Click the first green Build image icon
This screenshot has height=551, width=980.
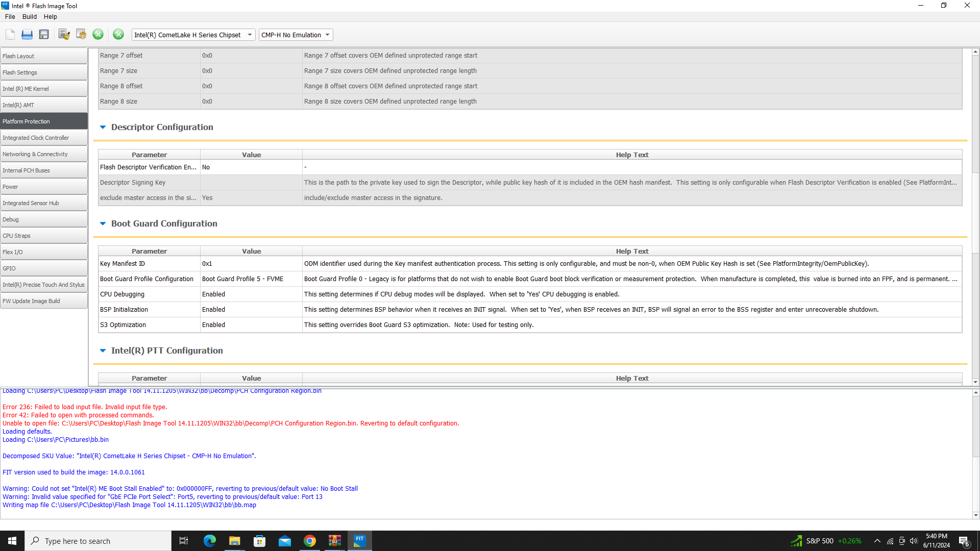click(98, 35)
